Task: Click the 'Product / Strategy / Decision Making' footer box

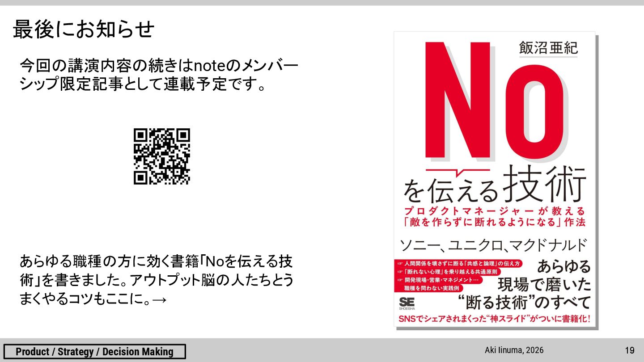Action: click(94, 352)
